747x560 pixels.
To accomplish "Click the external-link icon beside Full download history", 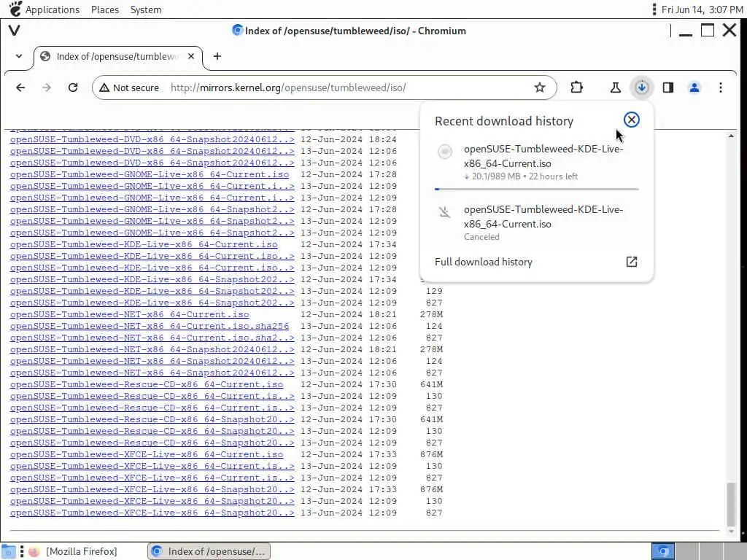I will coord(631,262).
